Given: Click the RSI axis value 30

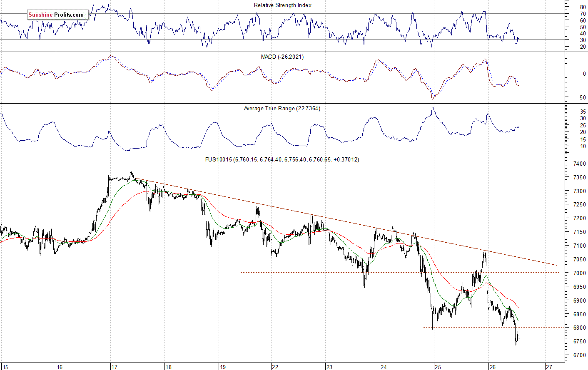Looking at the screenshot, I should pyautogui.click(x=583, y=40).
